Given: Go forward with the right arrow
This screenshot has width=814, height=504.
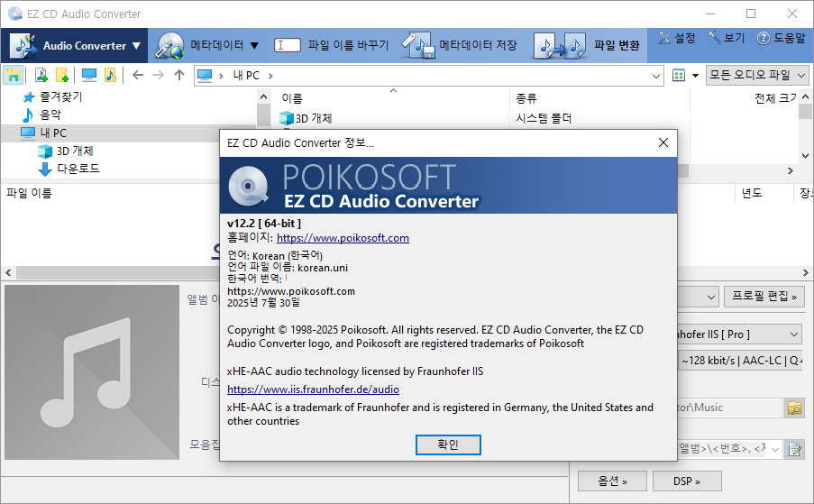Looking at the screenshot, I should point(159,75).
